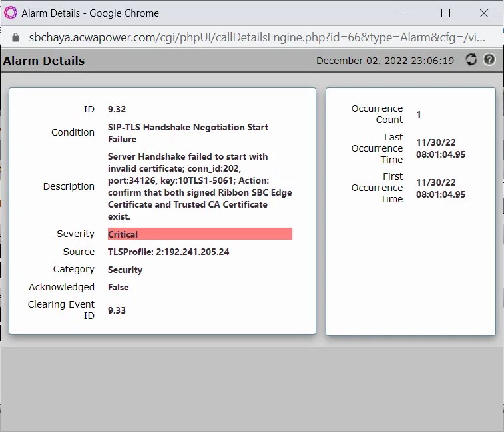The height and width of the screenshot is (432, 504).
Task: Click the December 02, 2022 23:06:19 timestamp
Action: (385, 61)
